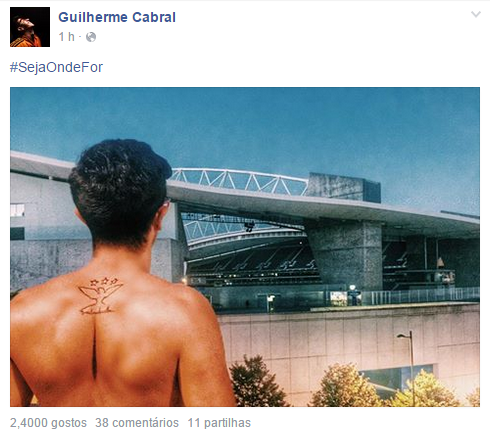Click the eagle tattoo in the photo

point(101,297)
